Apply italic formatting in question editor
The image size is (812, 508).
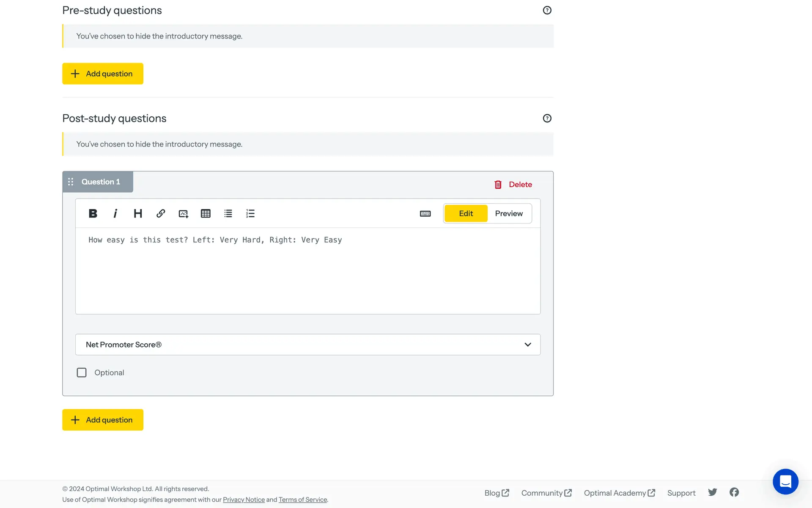(x=115, y=213)
